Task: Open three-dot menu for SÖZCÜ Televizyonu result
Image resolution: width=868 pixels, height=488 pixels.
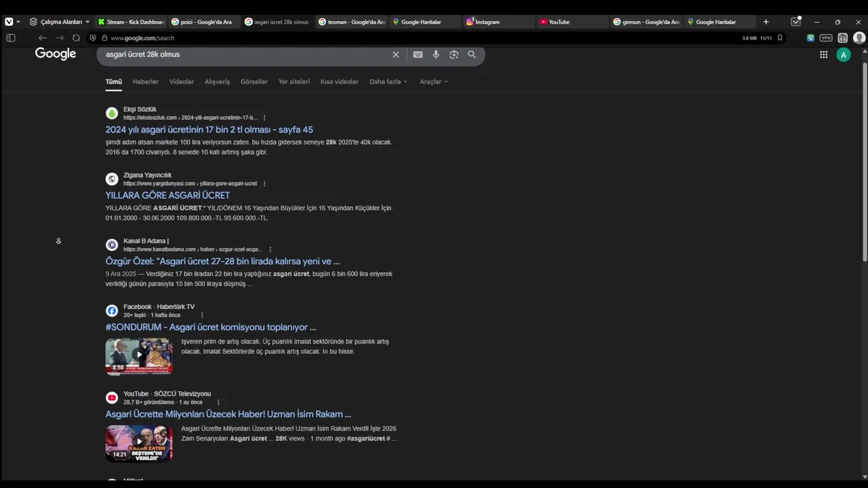Action: pos(218,403)
